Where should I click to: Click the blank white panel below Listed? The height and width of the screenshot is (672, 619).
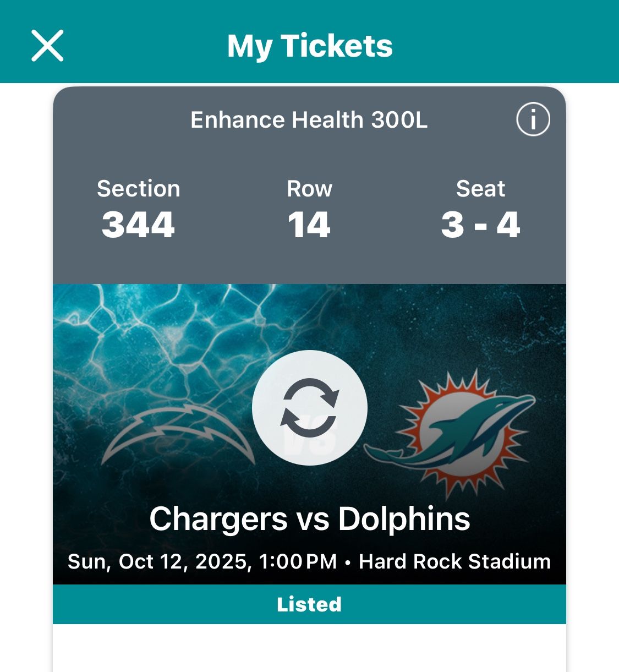(x=309, y=648)
